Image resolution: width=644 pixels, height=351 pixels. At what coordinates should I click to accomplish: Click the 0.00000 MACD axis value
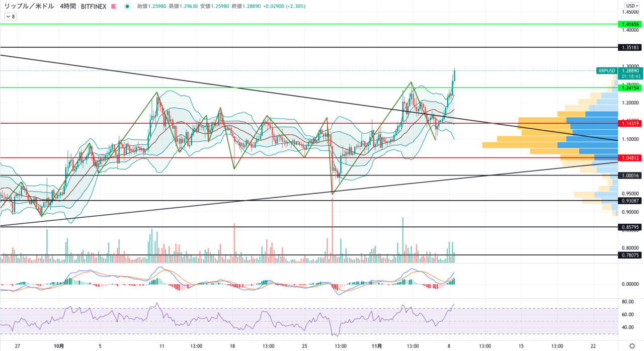tap(631, 284)
